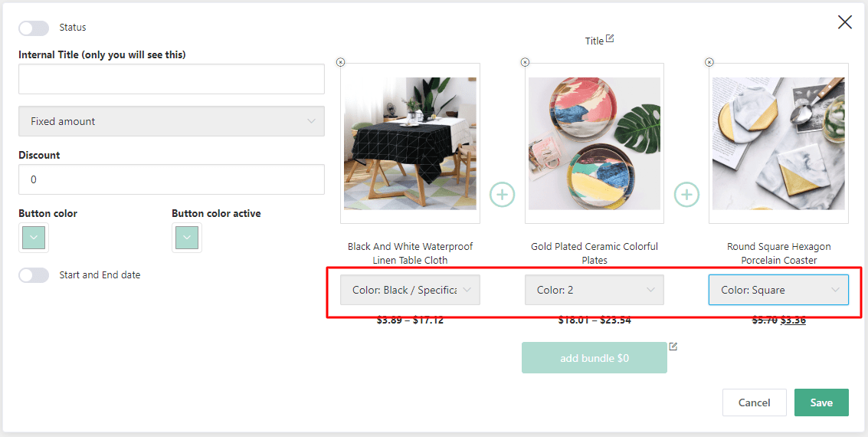Edit the bundle Title with the pencil icon
This screenshot has height=437, width=868.
610,38
